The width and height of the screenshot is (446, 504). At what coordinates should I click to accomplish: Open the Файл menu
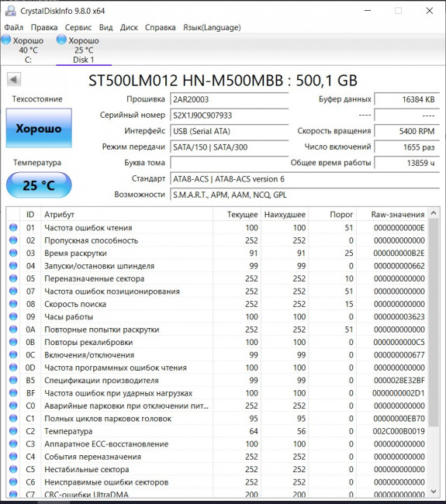(x=13, y=28)
